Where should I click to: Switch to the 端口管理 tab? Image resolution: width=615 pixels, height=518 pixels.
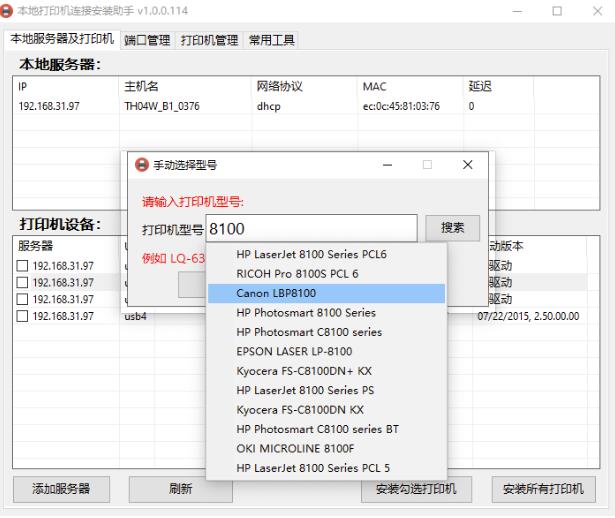[148, 41]
